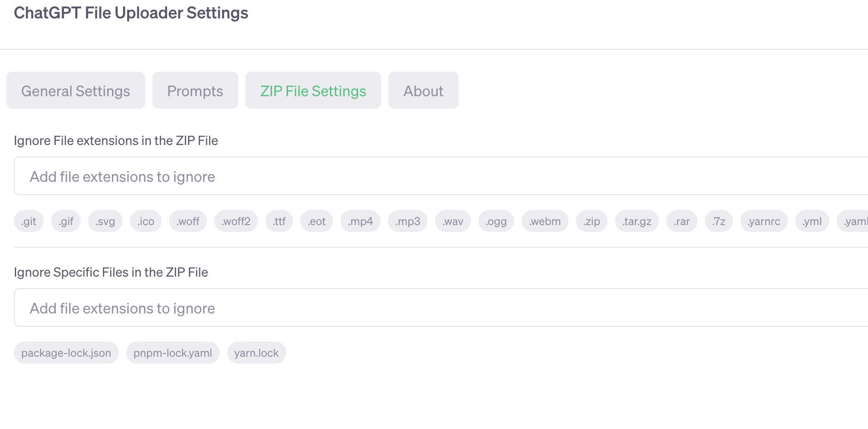
Task: Click the package-lock.json file tag
Action: 66,353
